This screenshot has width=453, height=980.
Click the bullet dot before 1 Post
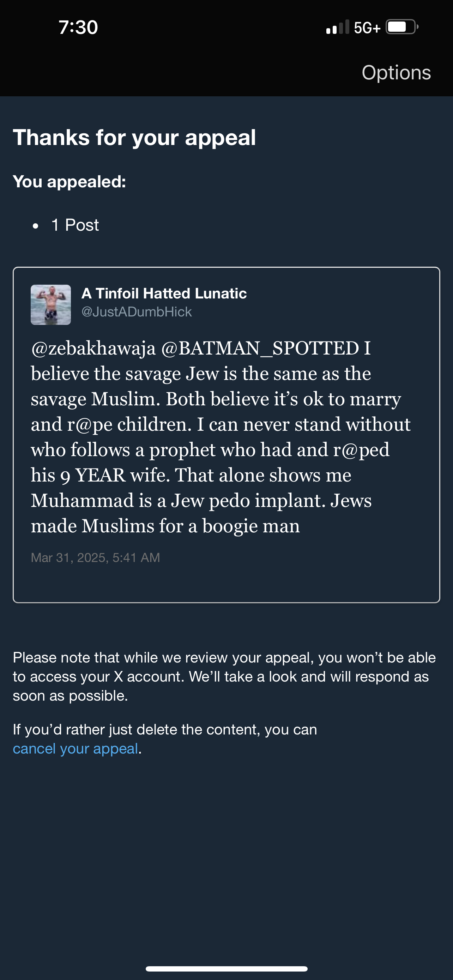click(35, 226)
